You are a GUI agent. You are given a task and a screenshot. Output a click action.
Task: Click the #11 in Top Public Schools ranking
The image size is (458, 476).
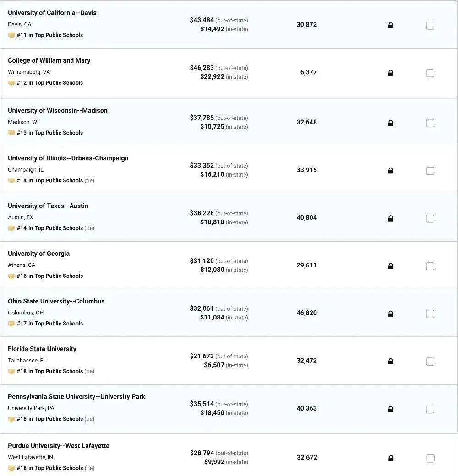50,35
